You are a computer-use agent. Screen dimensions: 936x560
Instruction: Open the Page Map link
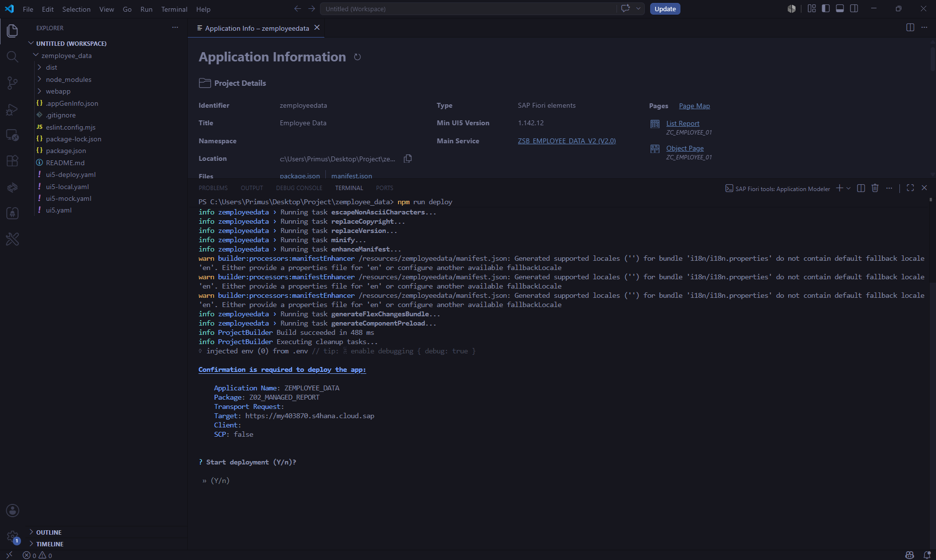coord(694,106)
